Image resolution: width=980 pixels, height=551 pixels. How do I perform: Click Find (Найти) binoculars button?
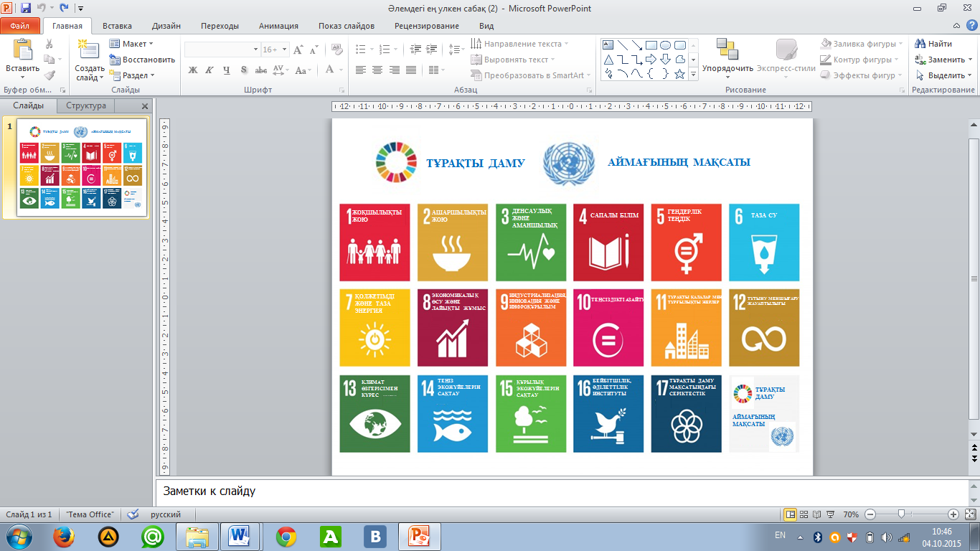[x=935, y=44]
